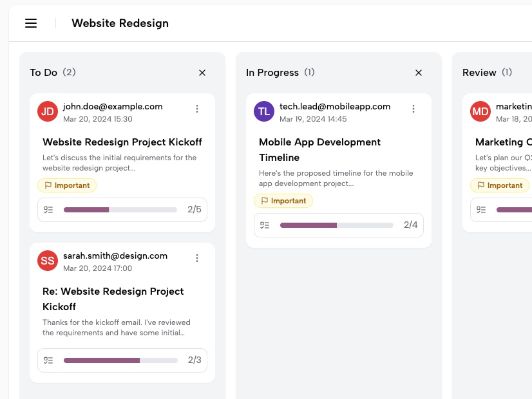Close the In Progress column
532x399 pixels.
coord(419,73)
